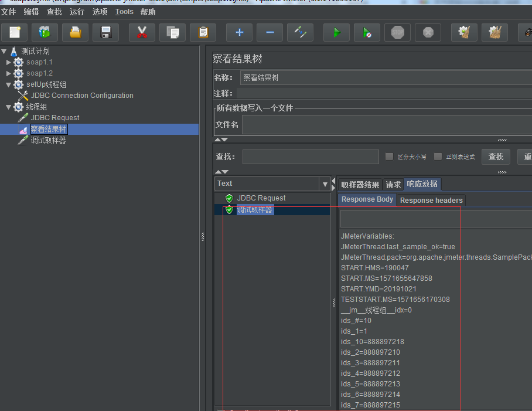Open the Templates toolbar icon
The height and width of the screenshot is (411, 532).
45,33
